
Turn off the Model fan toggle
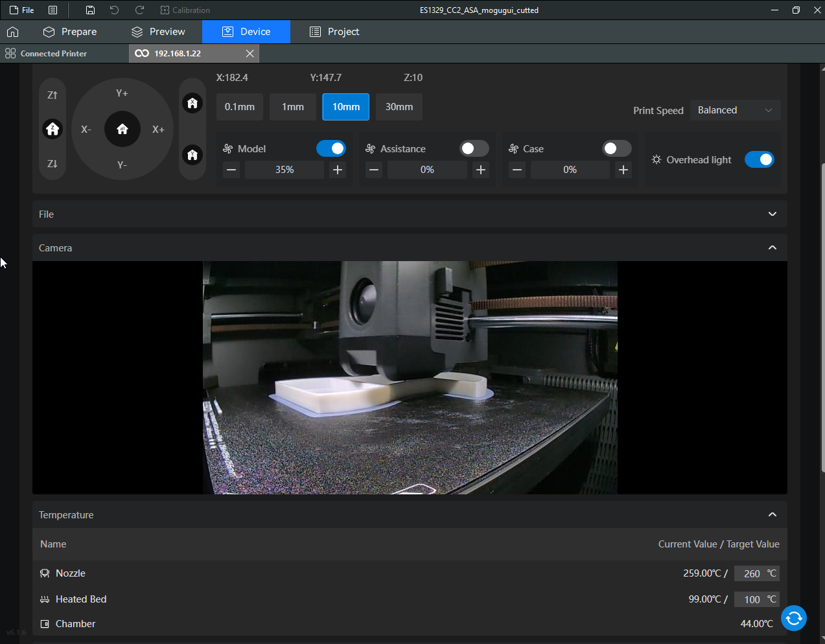point(331,149)
